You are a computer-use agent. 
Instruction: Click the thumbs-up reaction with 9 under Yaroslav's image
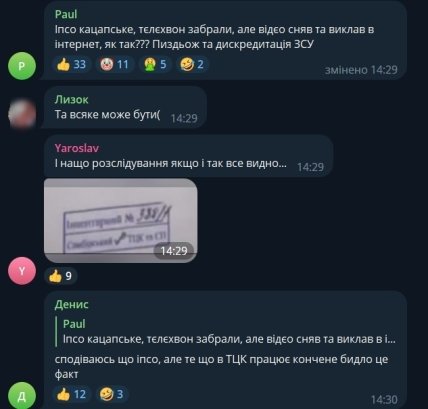(x=61, y=276)
